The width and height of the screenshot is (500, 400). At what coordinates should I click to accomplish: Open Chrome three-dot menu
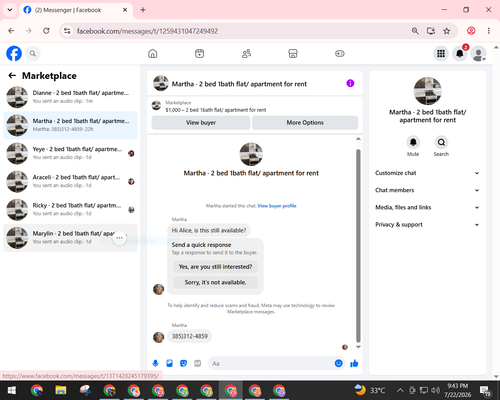(489, 31)
